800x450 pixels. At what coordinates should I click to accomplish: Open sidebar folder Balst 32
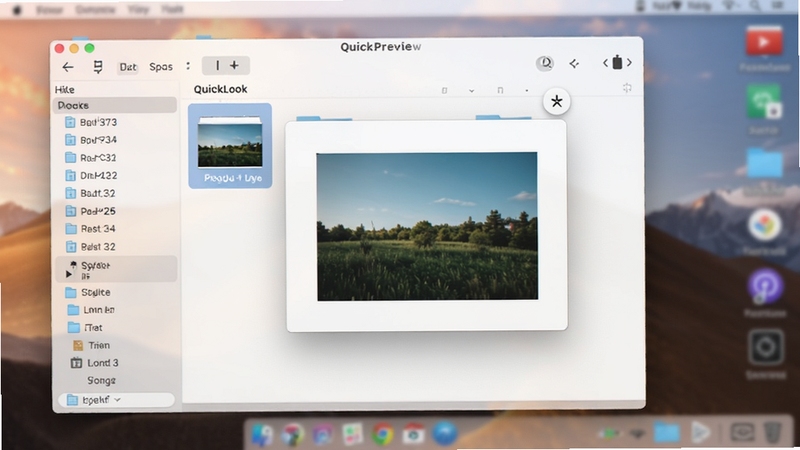pyautogui.click(x=91, y=246)
